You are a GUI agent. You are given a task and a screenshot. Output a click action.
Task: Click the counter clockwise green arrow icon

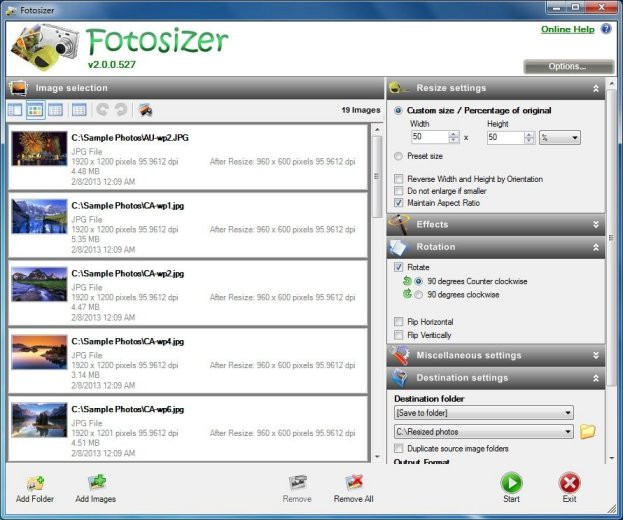(407, 281)
